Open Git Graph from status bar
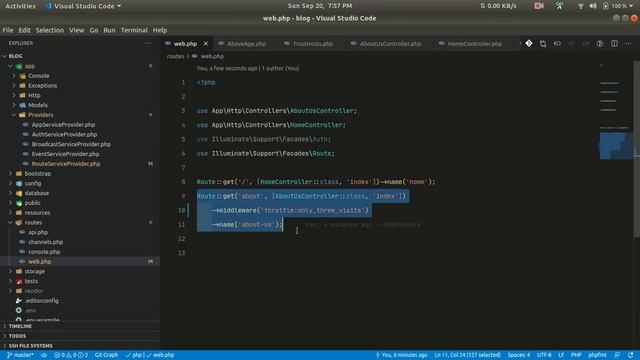Screen dimensions: 640x360 (x=106, y=355)
